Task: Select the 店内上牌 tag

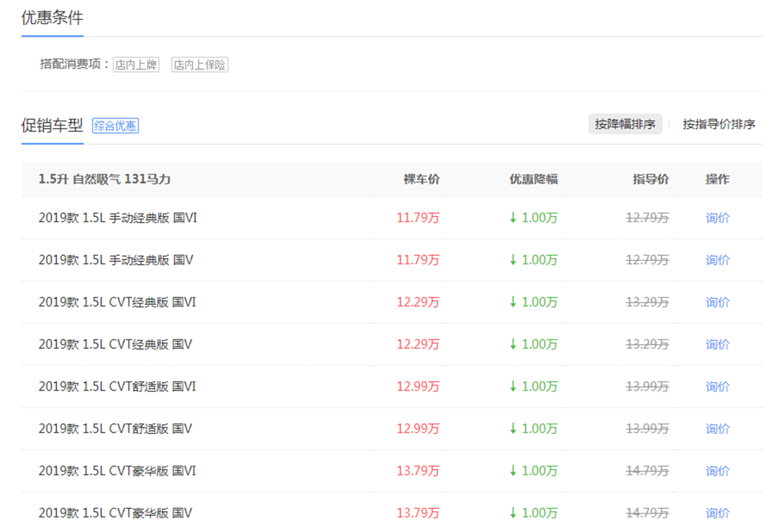Action: (x=136, y=65)
